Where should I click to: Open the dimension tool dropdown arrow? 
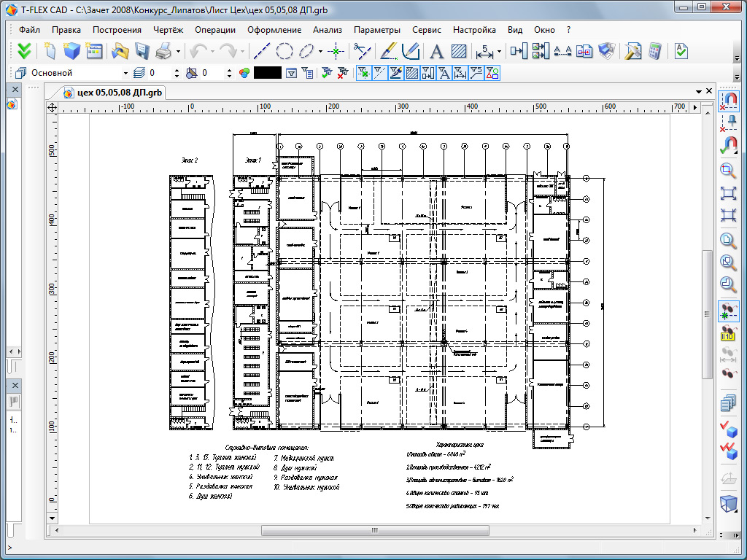pos(499,52)
